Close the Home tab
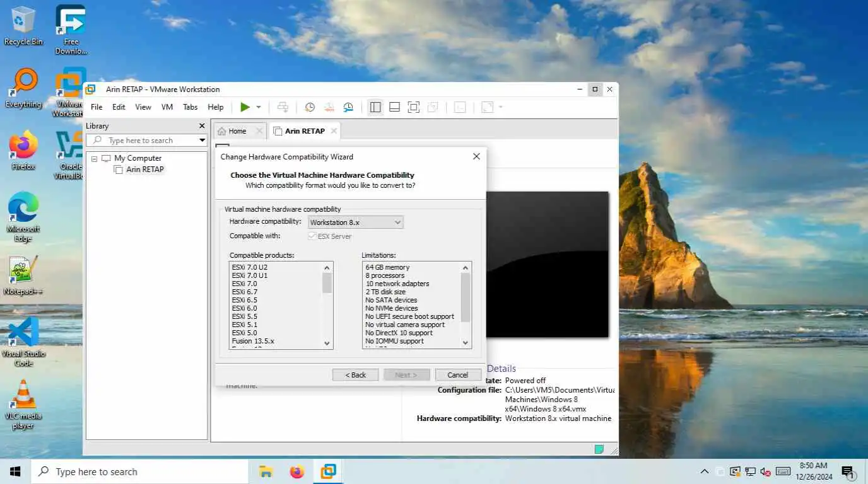The width and height of the screenshot is (868, 484). pos(259,131)
